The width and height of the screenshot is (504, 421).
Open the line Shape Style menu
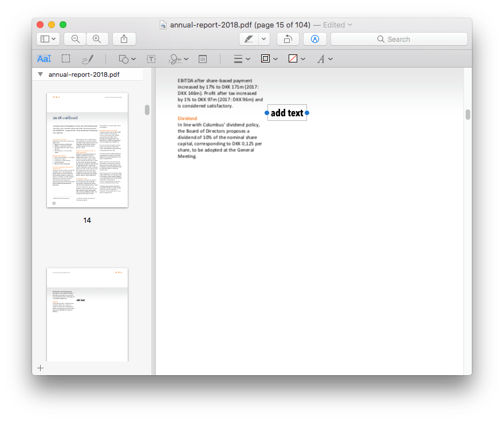242,59
